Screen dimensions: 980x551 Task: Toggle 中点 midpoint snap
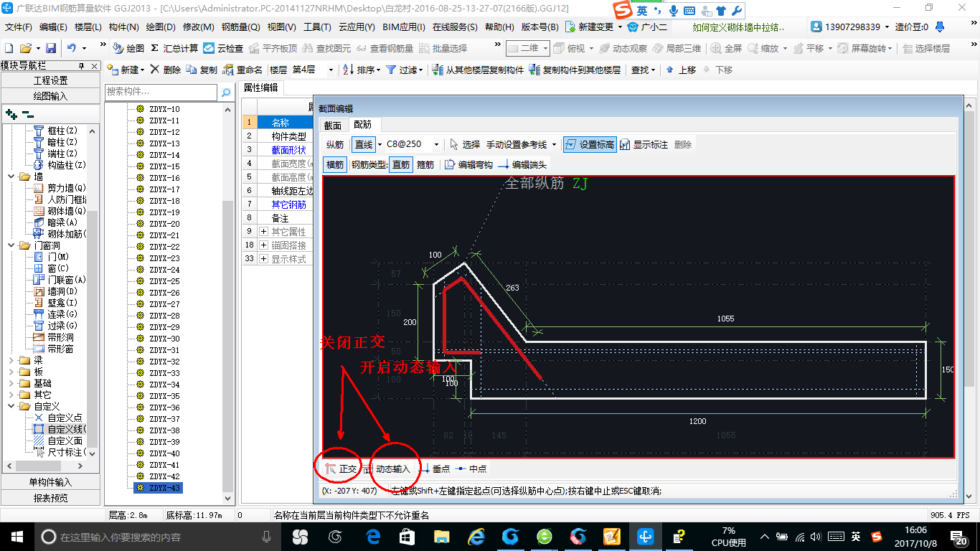(471, 469)
